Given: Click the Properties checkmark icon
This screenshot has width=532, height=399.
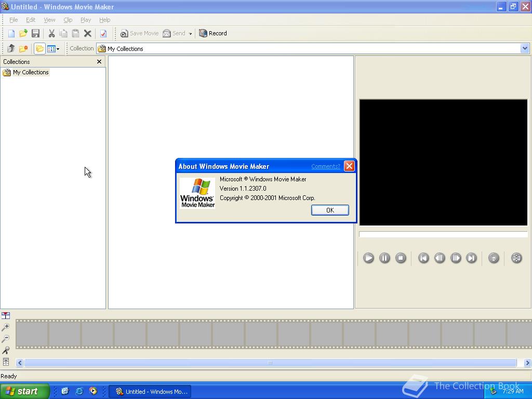Looking at the screenshot, I should 103,33.
